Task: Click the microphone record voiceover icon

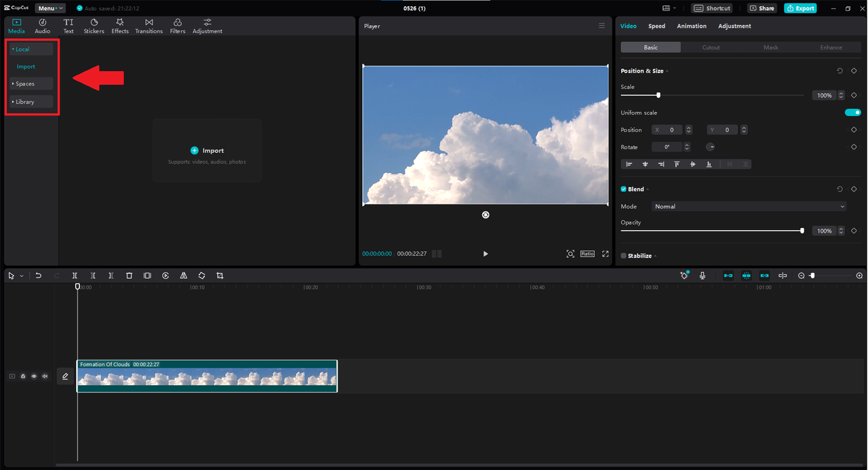Action: click(703, 276)
